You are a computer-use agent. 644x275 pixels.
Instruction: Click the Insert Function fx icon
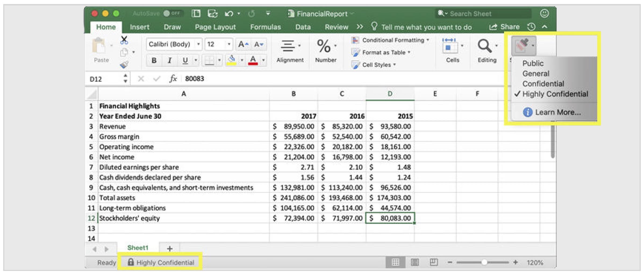pyautogui.click(x=173, y=79)
